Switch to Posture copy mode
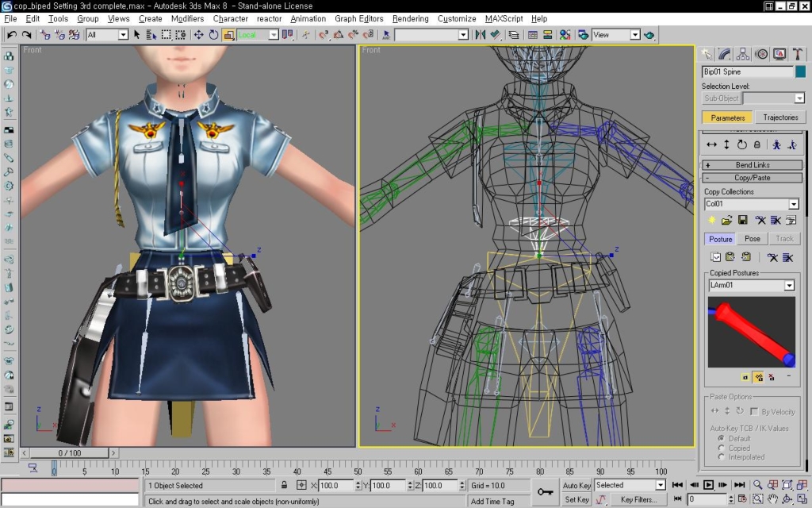The image size is (812, 508). (720, 239)
